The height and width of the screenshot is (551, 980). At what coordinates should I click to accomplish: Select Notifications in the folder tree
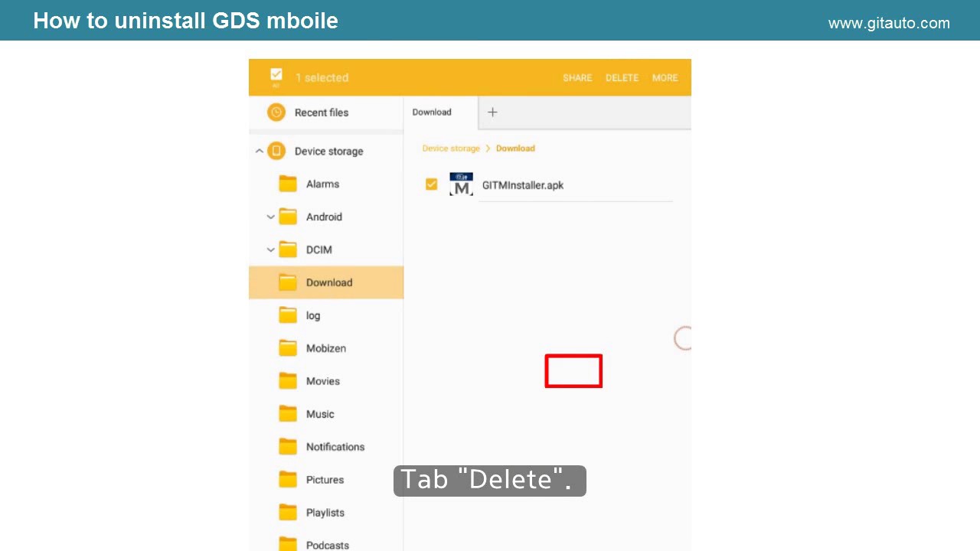[x=335, y=448]
